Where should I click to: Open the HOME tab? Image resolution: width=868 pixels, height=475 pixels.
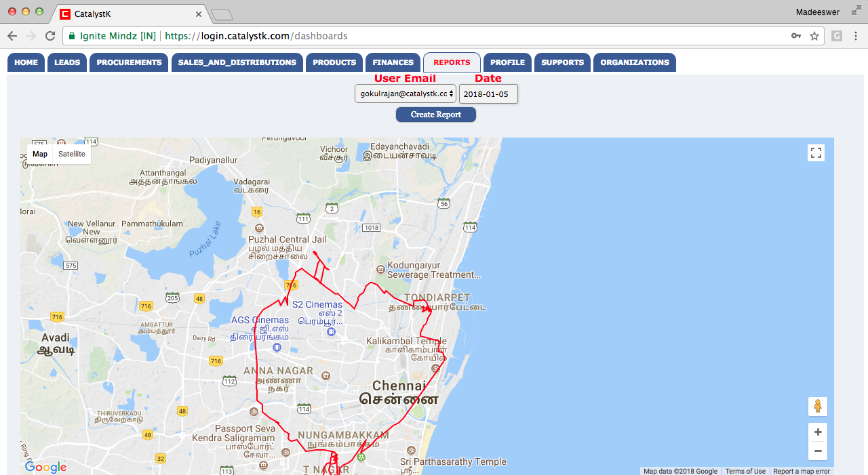tap(26, 62)
